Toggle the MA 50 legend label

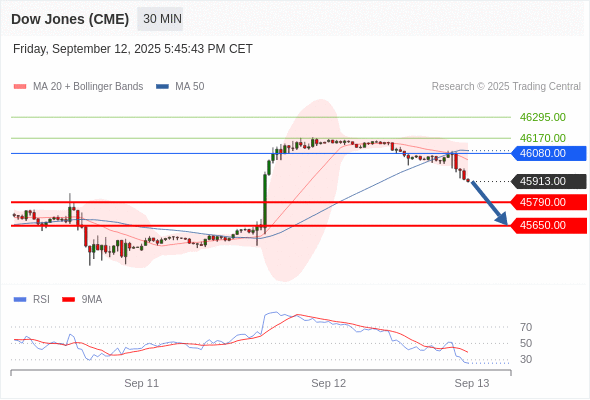click(190, 87)
